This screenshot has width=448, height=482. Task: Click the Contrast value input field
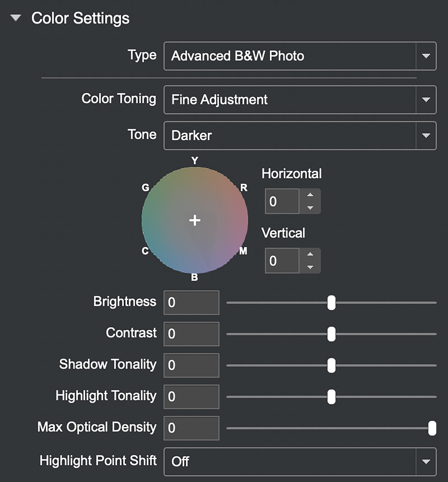point(191,334)
